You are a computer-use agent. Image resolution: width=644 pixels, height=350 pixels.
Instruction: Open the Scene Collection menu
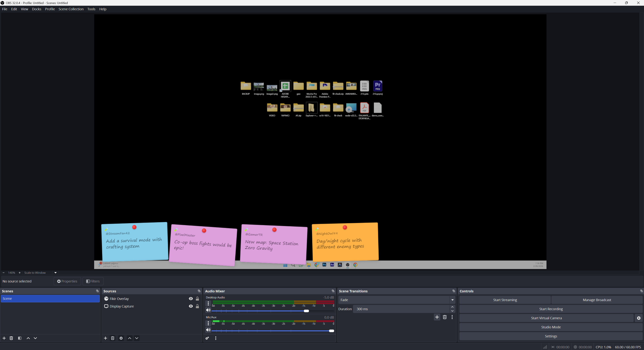point(71,9)
